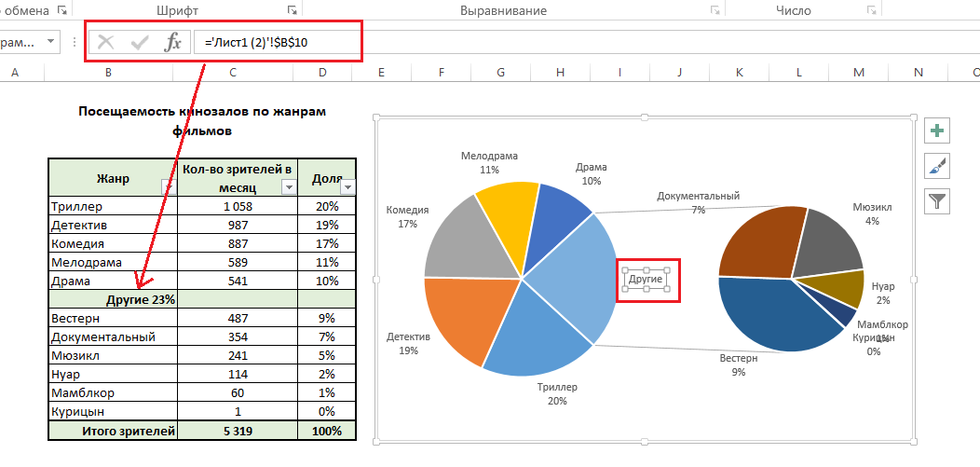The width and height of the screenshot is (980, 467).
Task: Select the Итого зрителей cell
Action: click(113, 431)
